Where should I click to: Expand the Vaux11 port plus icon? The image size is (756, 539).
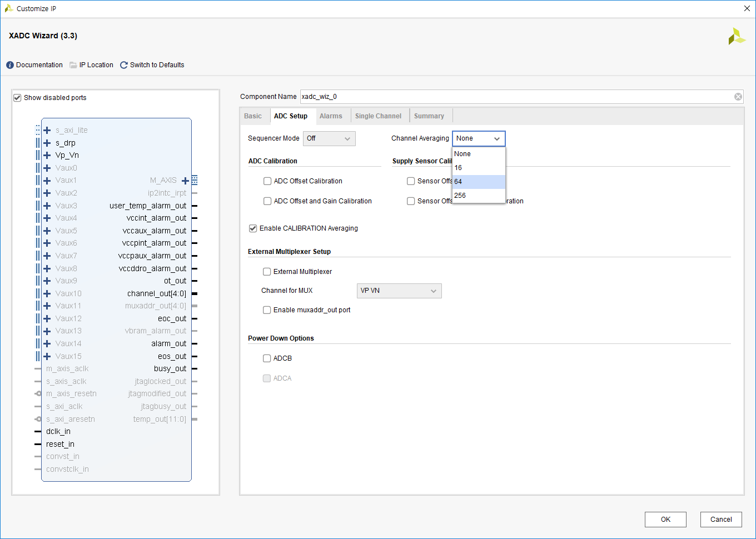(47, 306)
